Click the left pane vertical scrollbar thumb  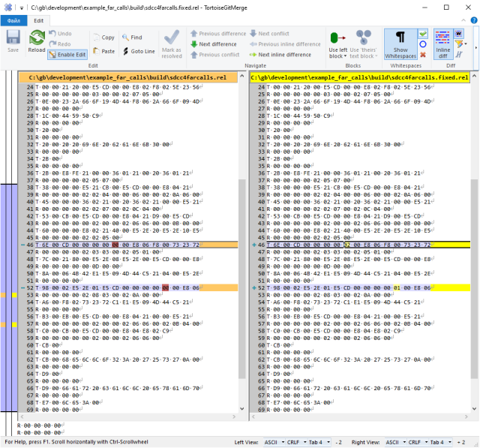tap(241, 278)
